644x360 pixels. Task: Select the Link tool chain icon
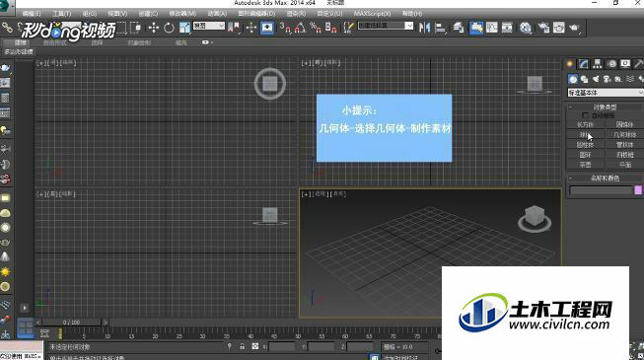(7, 28)
